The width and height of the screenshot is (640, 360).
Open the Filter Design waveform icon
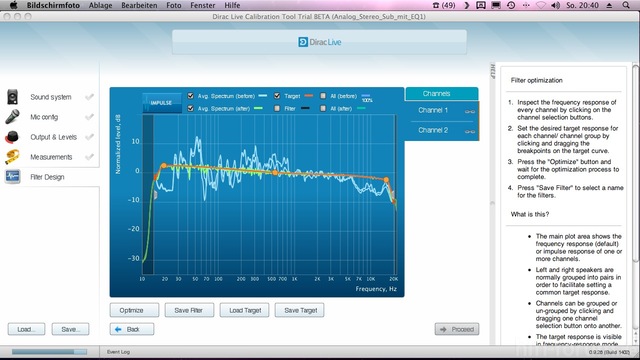point(12,177)
